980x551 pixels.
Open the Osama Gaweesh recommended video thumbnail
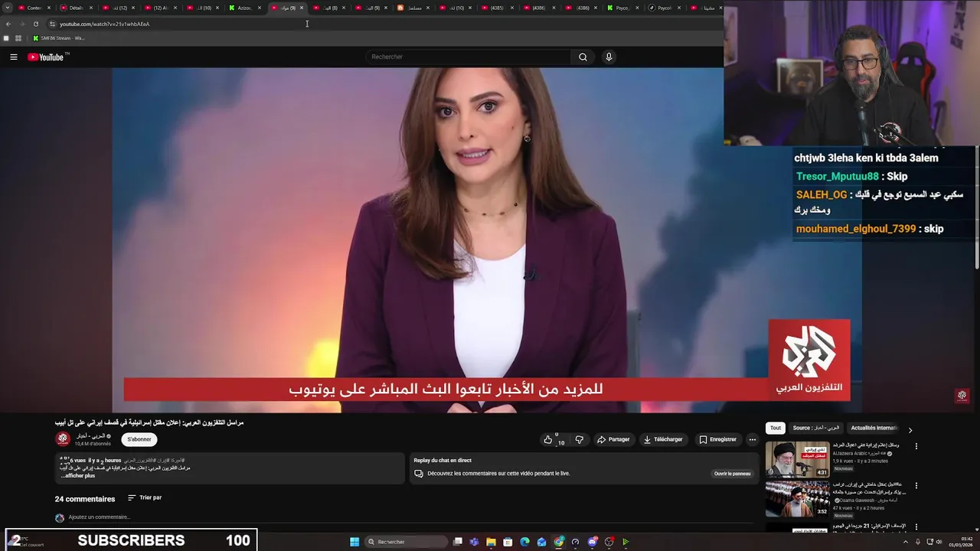pos(797,498)
